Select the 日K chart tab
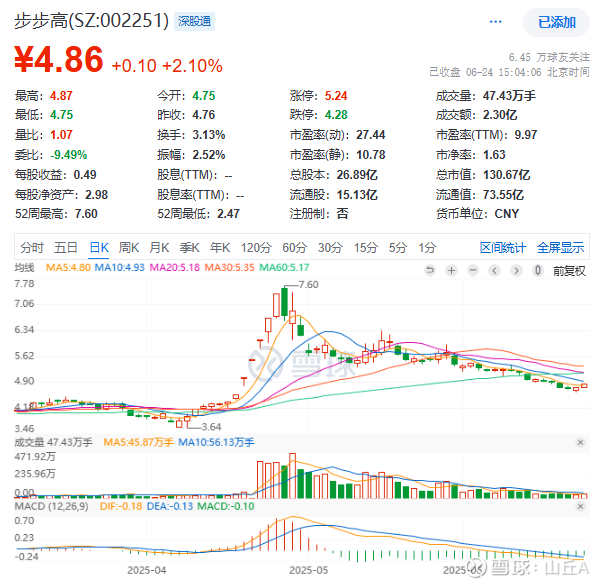Screen dimensions: 606x586 coord(99,247)
